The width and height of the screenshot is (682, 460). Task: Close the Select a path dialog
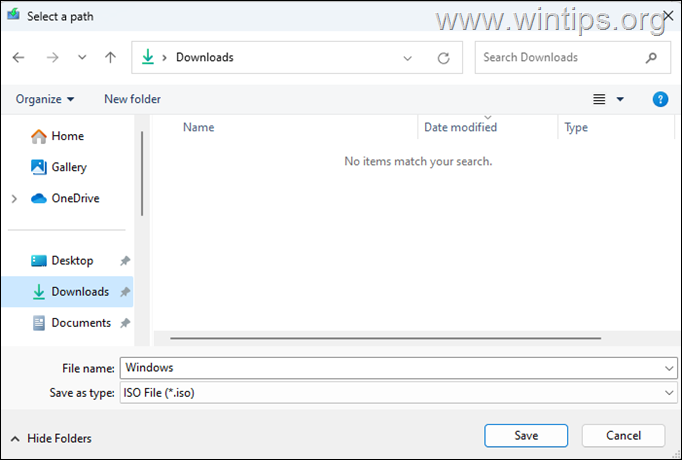tap(669, 16)
